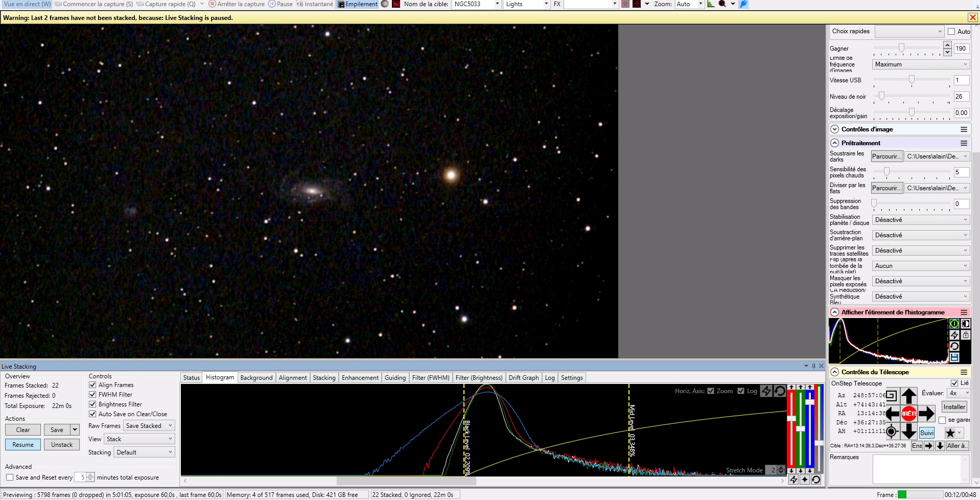Toggle the FWHM Filter checkbox
The width and height of the screenshot is (980, 500).
coord(92,395)
